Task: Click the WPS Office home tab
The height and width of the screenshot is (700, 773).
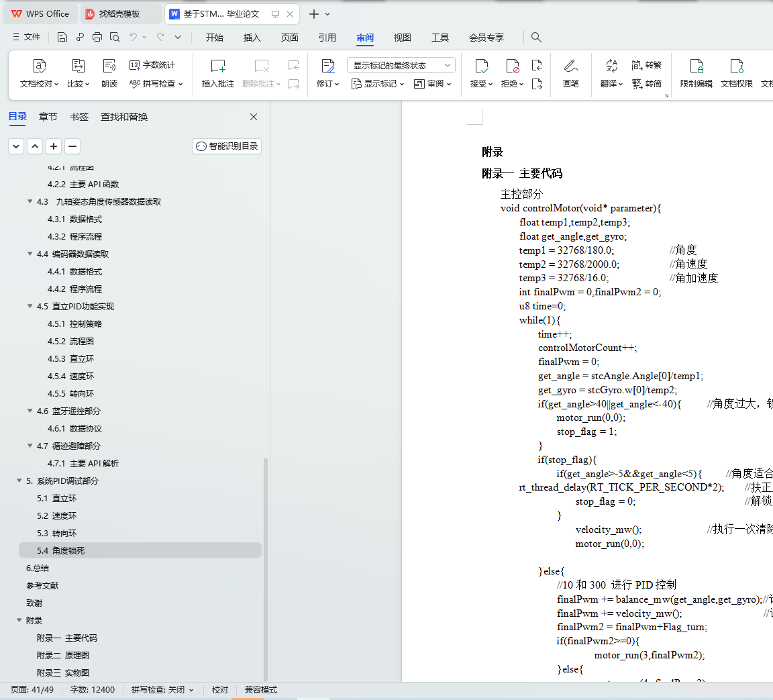Action: coord(41,14)
